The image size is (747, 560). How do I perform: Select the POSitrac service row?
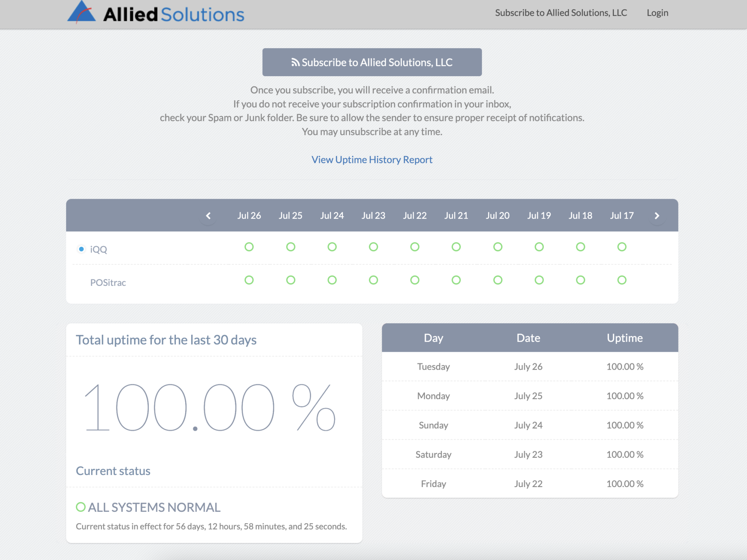[108, 283]
